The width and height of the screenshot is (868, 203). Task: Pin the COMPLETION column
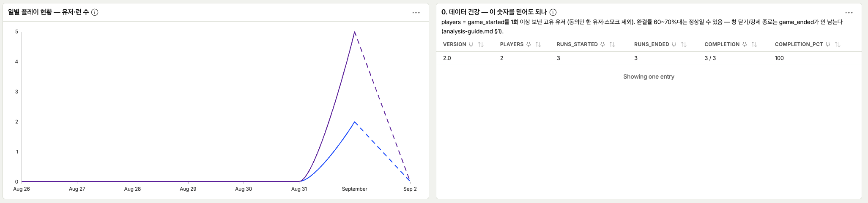coord(745,44)
